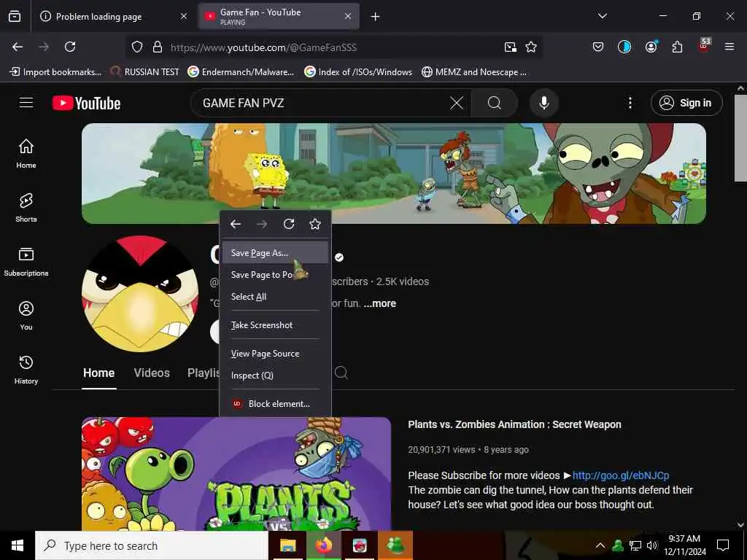This screenshot has width=747, height=560.
Task: Open Subscriptions in YouTube sidebar
Action: 26,262
